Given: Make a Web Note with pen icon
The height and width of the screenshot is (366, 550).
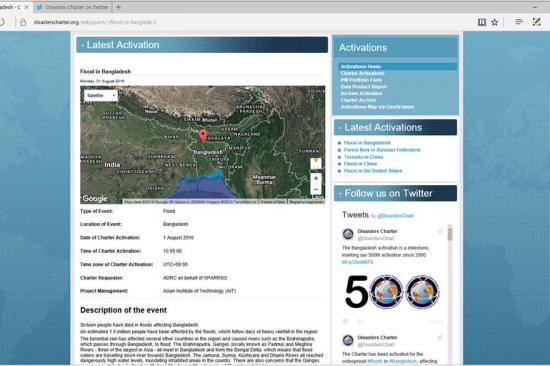Looking at the screenshot, I should (x=536, y=22).
